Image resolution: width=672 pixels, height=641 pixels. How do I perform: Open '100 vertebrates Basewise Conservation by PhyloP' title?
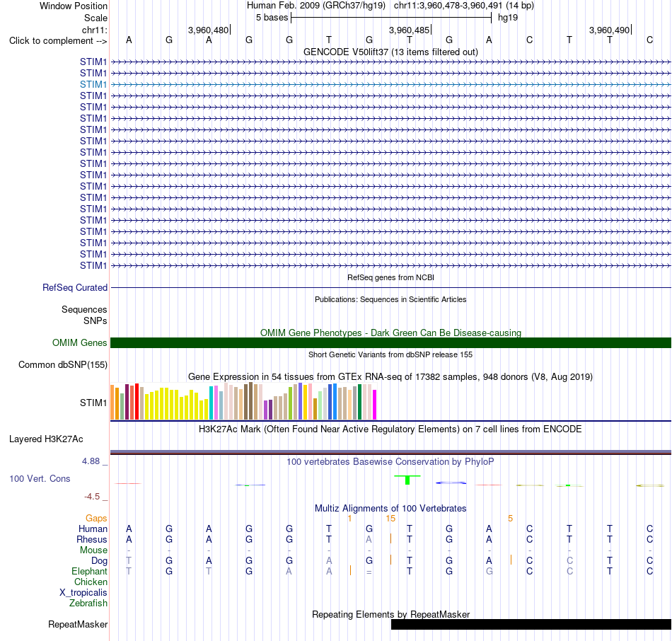[x=390, y=462]
